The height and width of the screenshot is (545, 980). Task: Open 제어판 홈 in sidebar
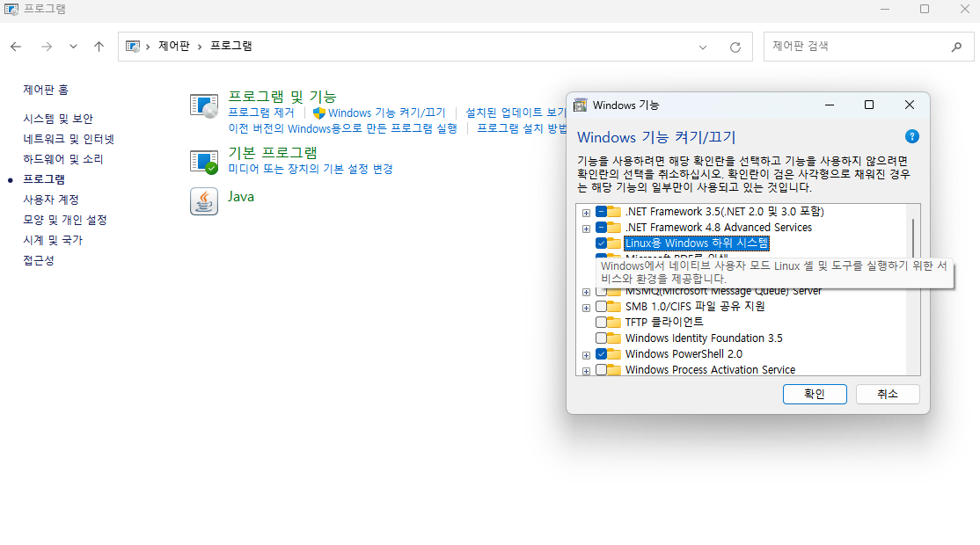[46, 90]
